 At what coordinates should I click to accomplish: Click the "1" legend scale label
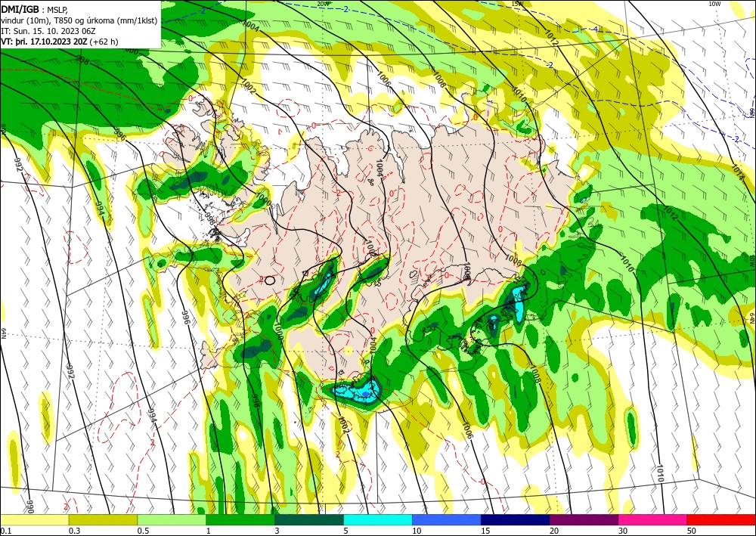pyautogui.click(x=209, y=531)
